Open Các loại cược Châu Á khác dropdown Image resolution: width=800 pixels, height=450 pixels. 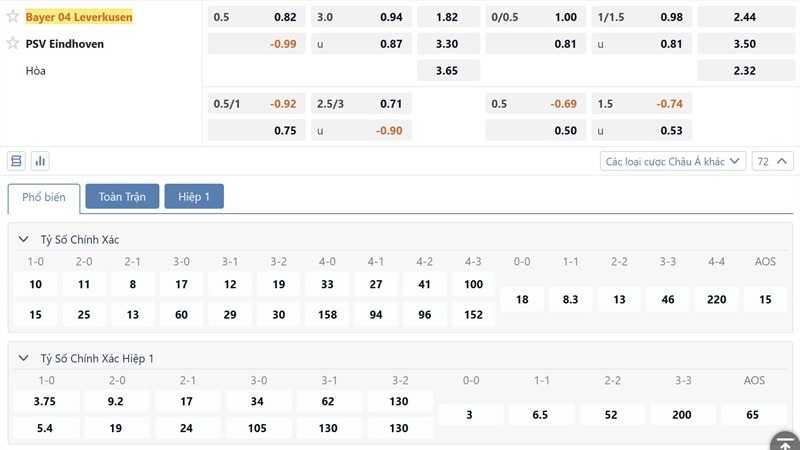(x=672, y=161)
